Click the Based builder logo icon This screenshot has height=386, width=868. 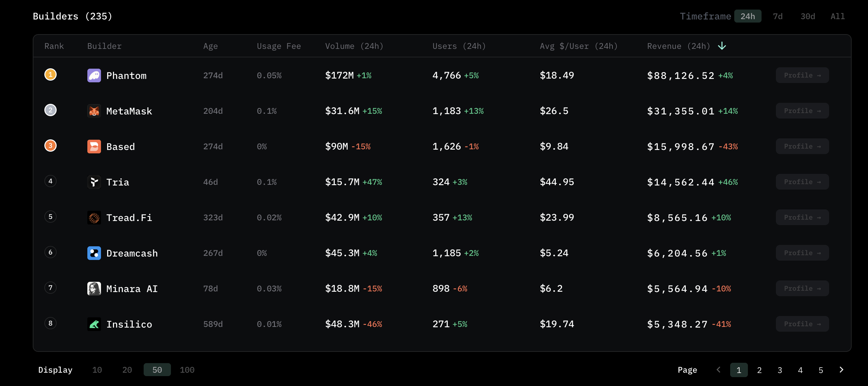coord(94,147)
